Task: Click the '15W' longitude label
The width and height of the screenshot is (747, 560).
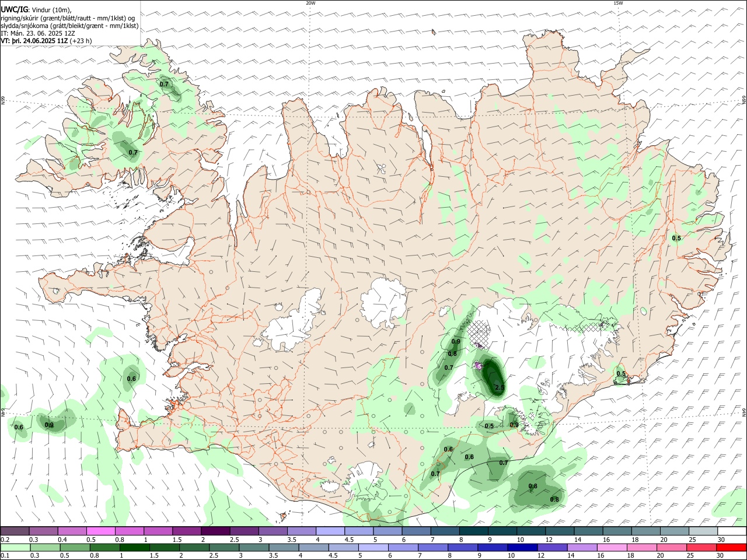Action: point(618,3)
